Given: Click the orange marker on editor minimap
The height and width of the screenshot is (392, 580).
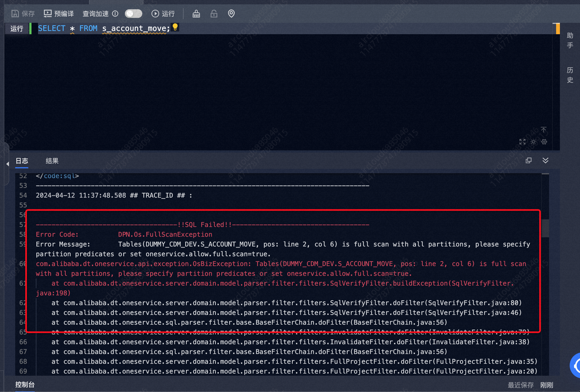Looking at the screenshot, I should [558, 29].
